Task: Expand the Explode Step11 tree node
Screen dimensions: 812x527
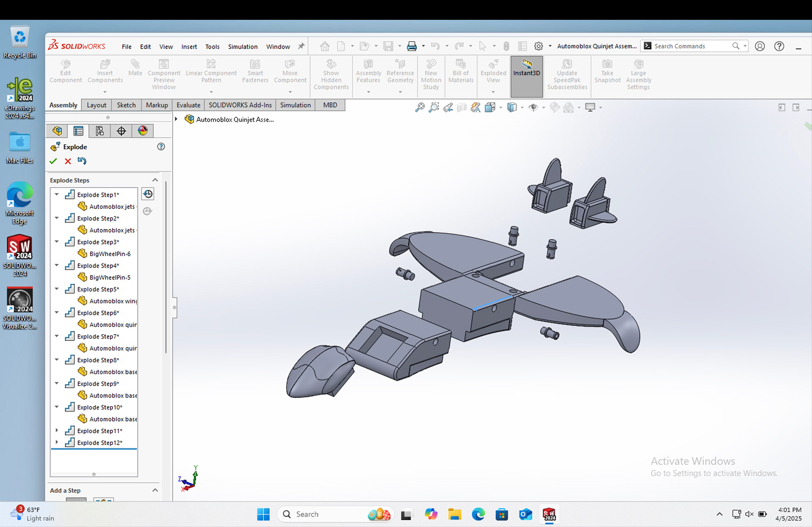Action: (x=57, y=430)
